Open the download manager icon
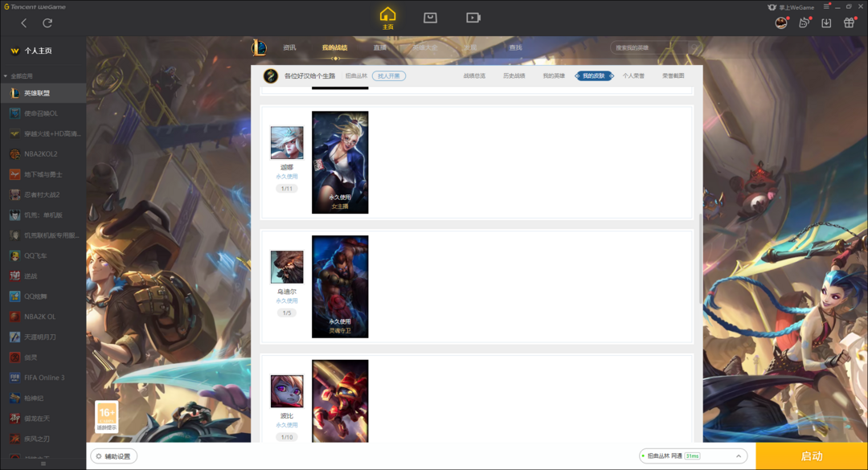Image resolution: width=868 pixels, height=470 pixels. 826,22
